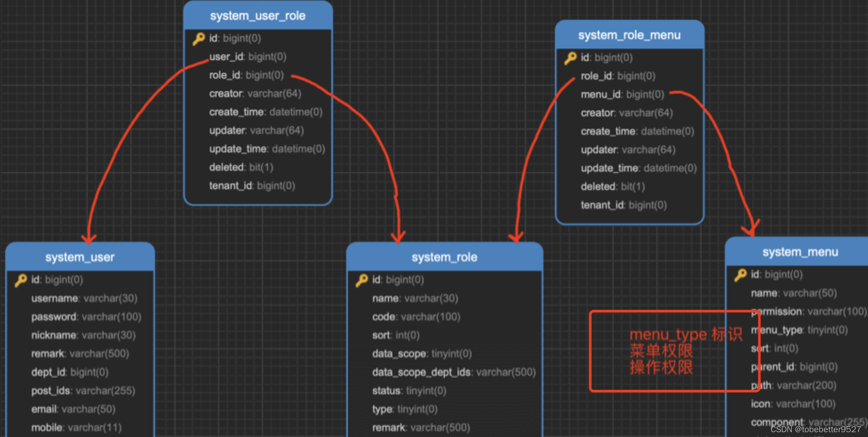Select creator column in system_user_role
868x437 pixels.
click(255, 93)
